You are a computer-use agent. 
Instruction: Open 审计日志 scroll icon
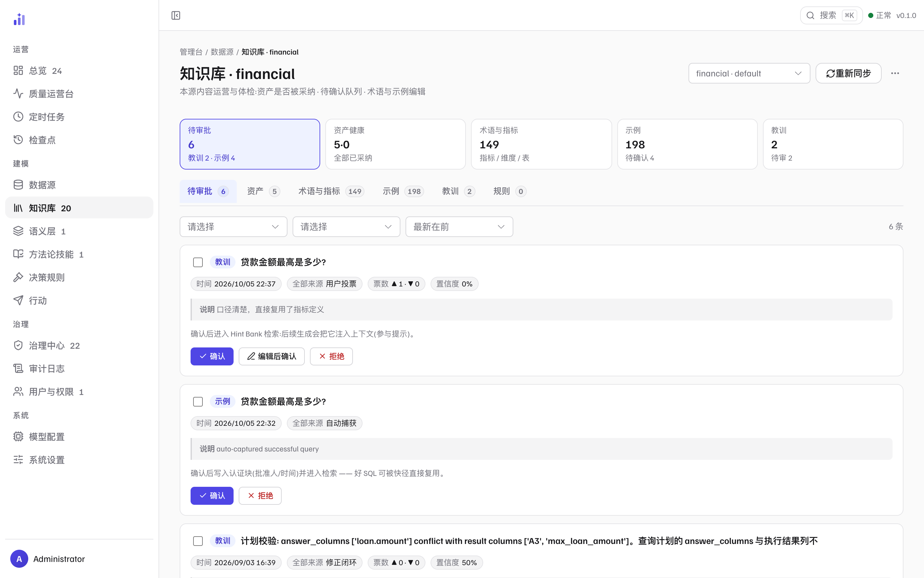(18, 369)
